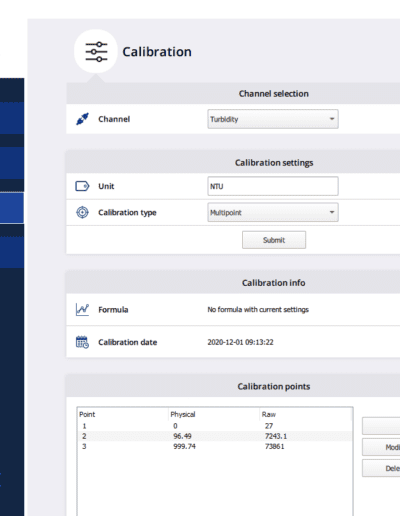Select calibration point row 1

(x=215, y=426)
